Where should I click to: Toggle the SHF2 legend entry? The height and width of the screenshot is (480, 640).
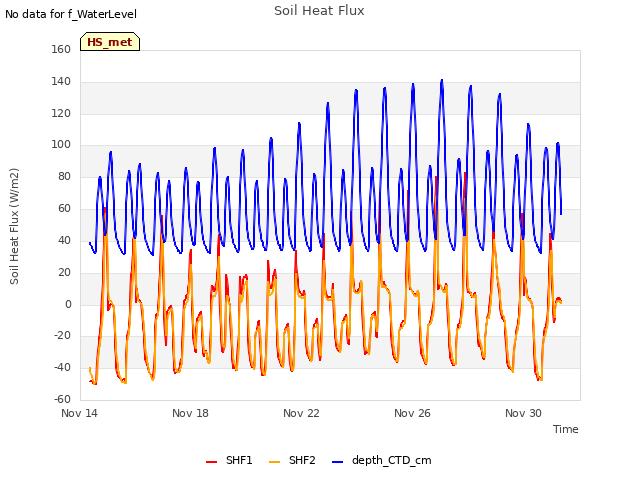click(x=292, y=460)
